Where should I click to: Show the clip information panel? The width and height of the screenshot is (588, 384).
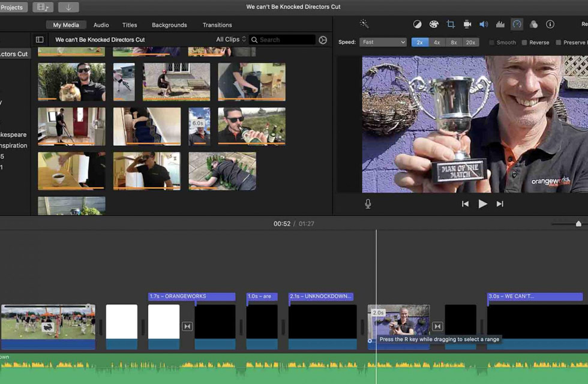[550, 24]
